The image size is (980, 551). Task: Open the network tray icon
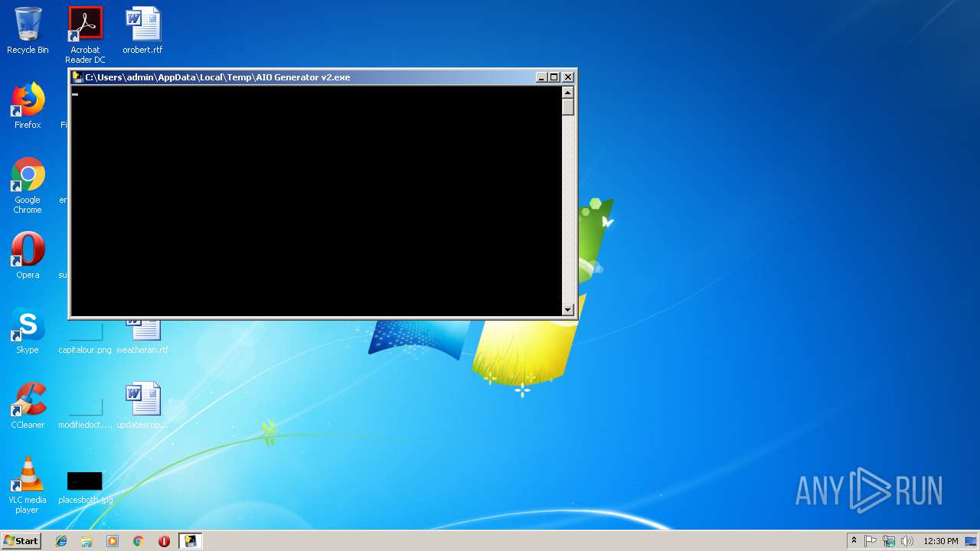(x=889, y=541)
